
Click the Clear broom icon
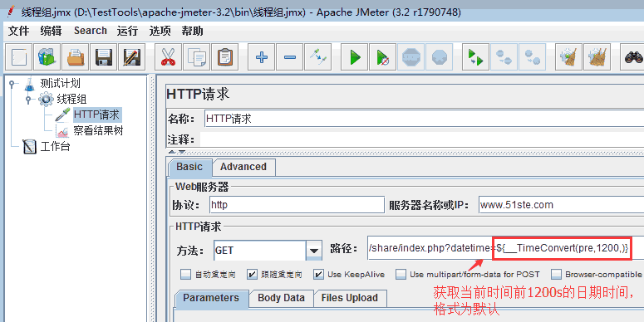pyautogui.click(x=569, y=57)
